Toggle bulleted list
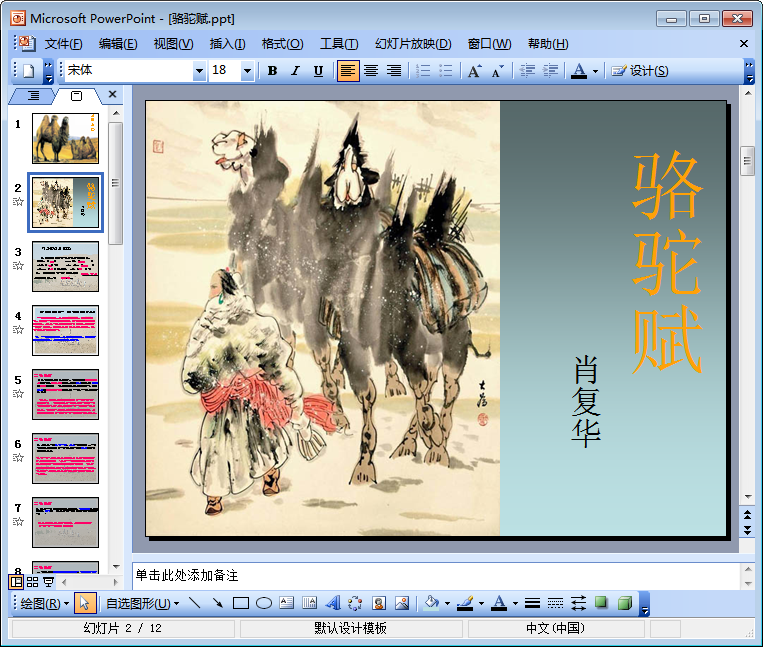This screenshot has height=647, width=763. coord(446,71)
